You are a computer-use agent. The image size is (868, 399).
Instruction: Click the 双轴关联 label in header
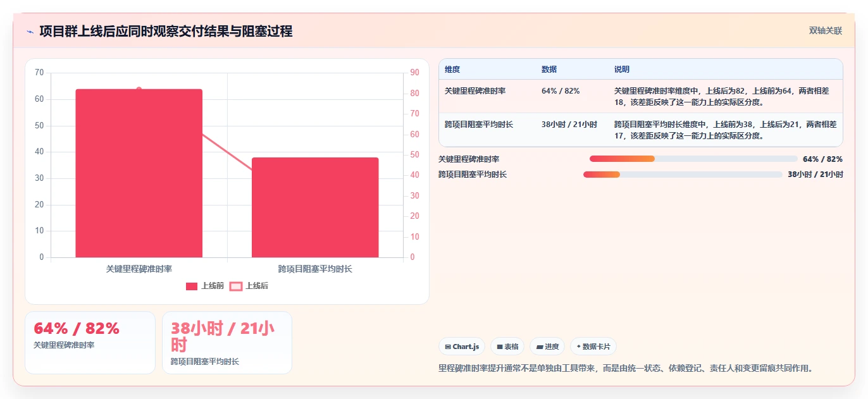coord(826,30)
